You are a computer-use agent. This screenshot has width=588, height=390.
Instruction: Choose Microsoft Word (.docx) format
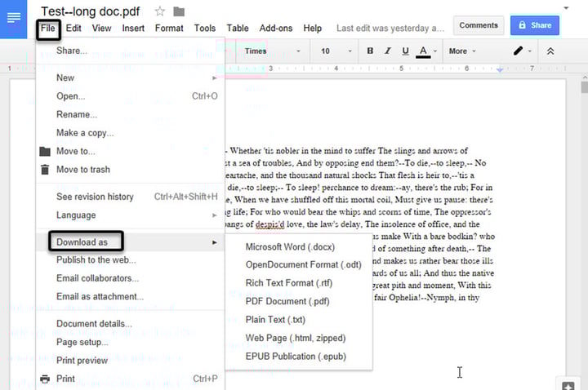pyautogui.click(x=290, y=246)
